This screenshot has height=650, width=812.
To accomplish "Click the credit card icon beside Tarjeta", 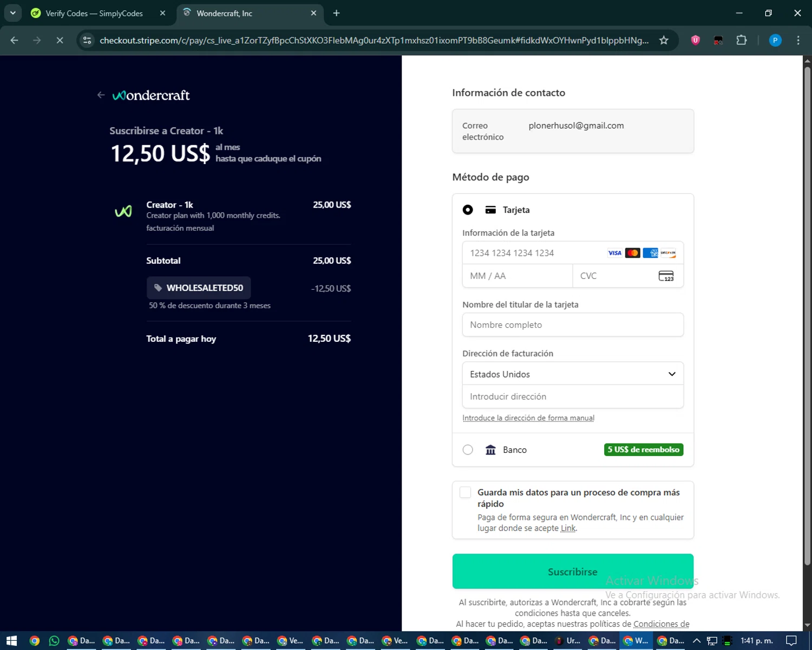I will 490,210.
